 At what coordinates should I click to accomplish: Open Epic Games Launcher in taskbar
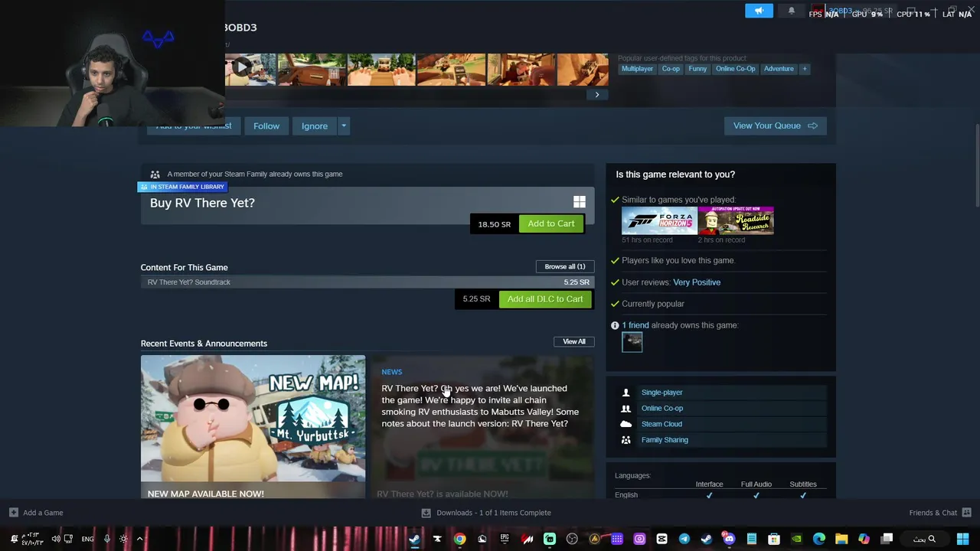(504, 539)
